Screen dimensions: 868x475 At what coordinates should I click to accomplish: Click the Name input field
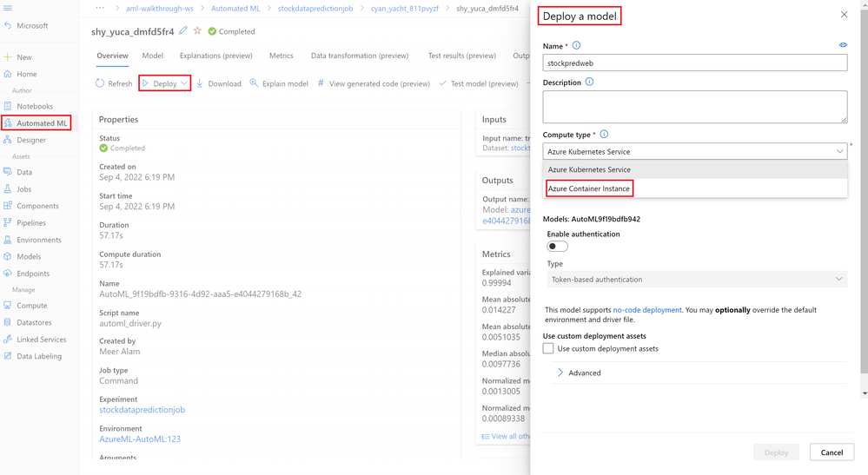[x=695, y=63]
